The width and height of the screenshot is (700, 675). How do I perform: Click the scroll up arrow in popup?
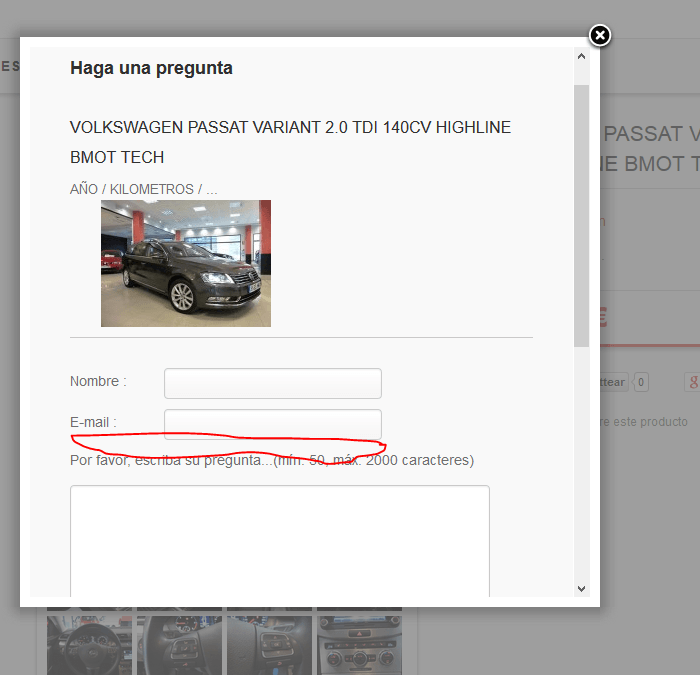tap(581, 56)
